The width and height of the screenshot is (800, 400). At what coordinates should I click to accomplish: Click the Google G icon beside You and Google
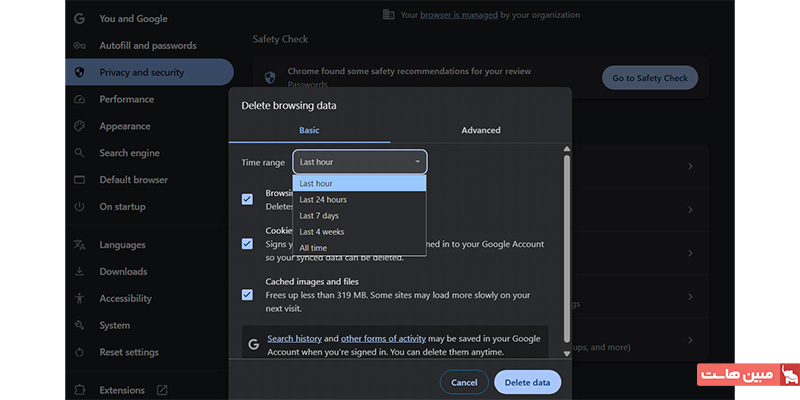coord(79,19)
